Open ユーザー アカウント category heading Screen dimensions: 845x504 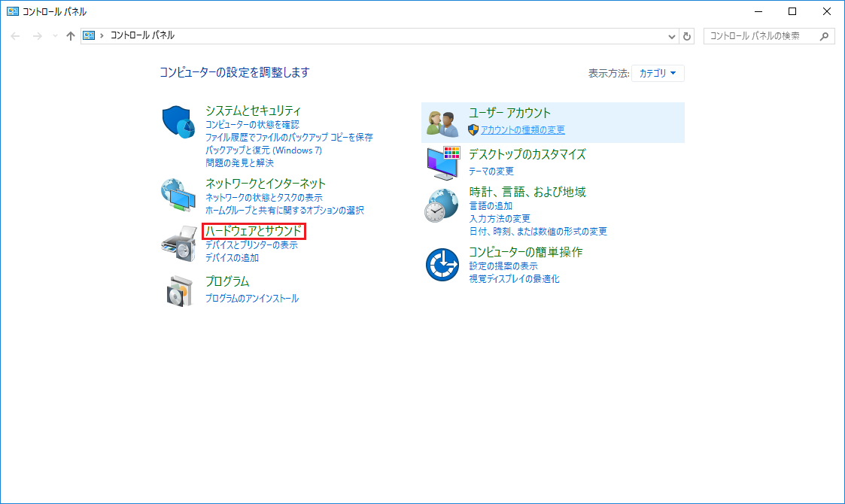tap(509, 113)
